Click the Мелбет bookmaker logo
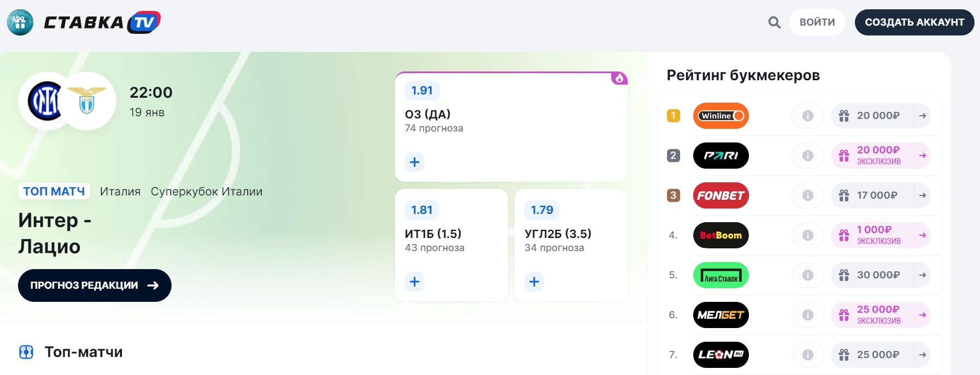 coord(721,315)
